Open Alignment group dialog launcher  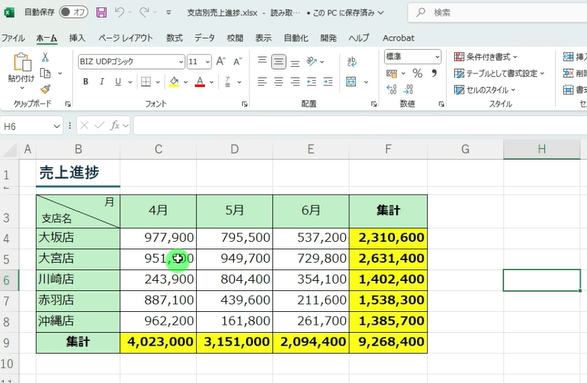point(374,104)
